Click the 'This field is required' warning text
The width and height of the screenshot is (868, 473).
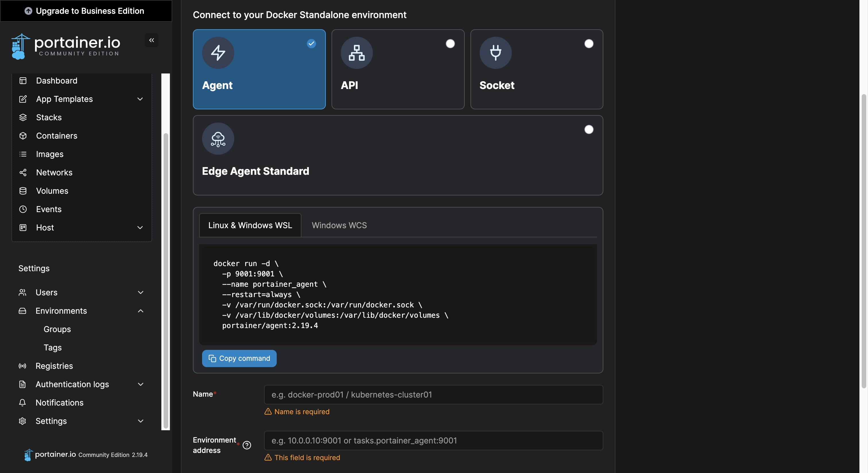(307, 458)
